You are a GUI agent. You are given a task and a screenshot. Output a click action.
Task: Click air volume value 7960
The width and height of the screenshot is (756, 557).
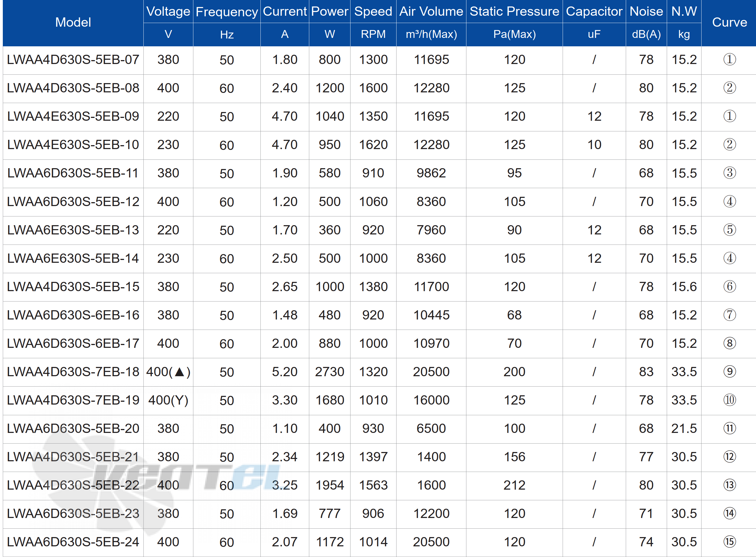[x=431, y=230]
